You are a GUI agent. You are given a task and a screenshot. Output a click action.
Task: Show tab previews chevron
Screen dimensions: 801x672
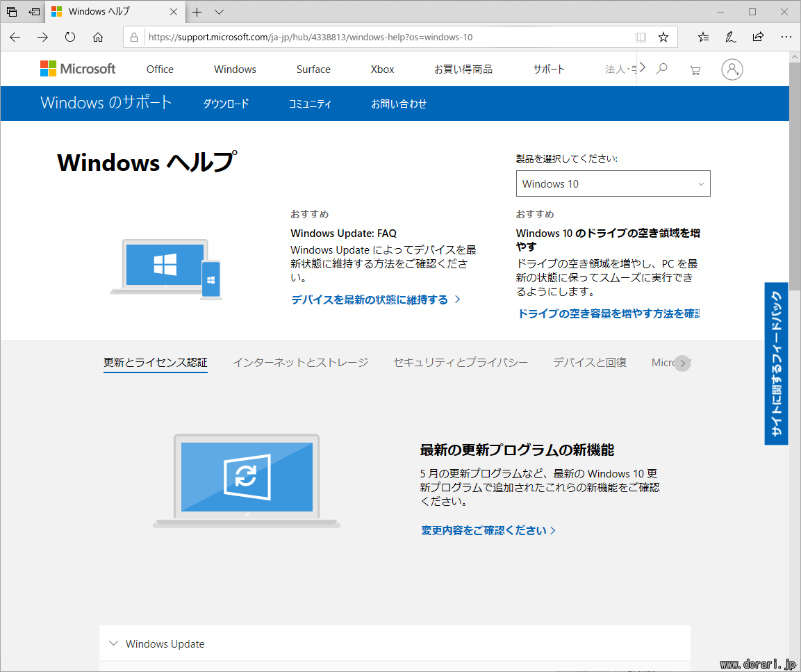click(x=219, y=12)
